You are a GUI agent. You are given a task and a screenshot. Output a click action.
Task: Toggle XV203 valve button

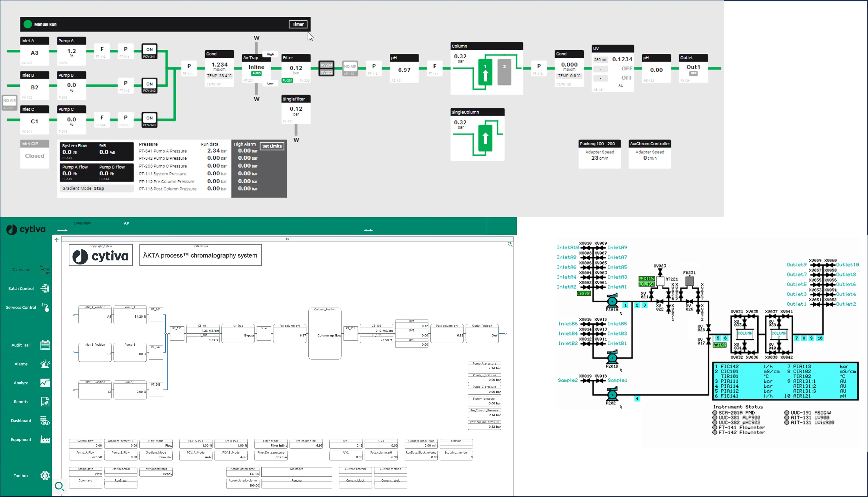coord(326,72)
